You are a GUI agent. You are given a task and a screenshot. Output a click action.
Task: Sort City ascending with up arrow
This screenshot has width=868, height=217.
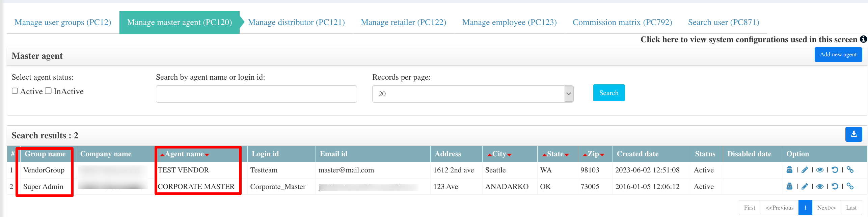pos(489,155)
